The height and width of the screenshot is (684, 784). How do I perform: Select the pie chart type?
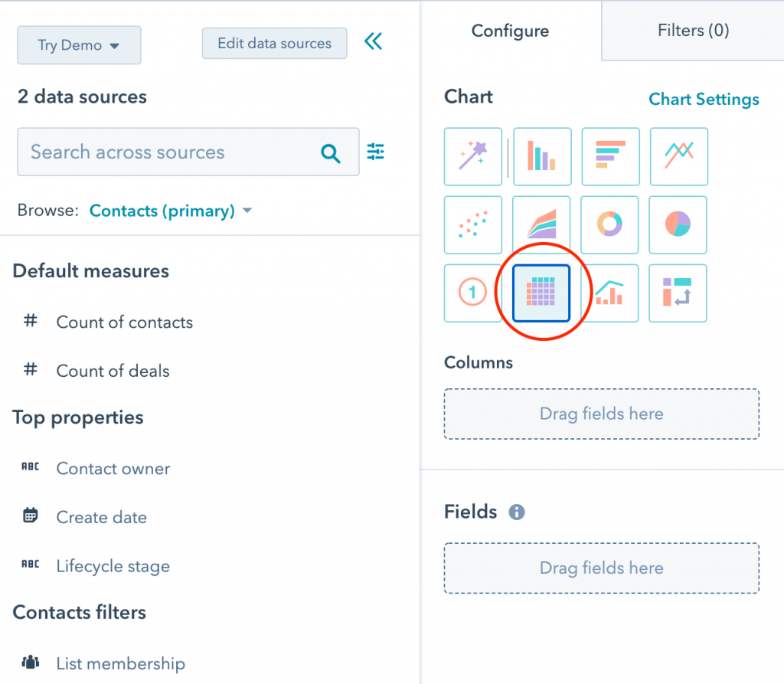click(678, 224)
